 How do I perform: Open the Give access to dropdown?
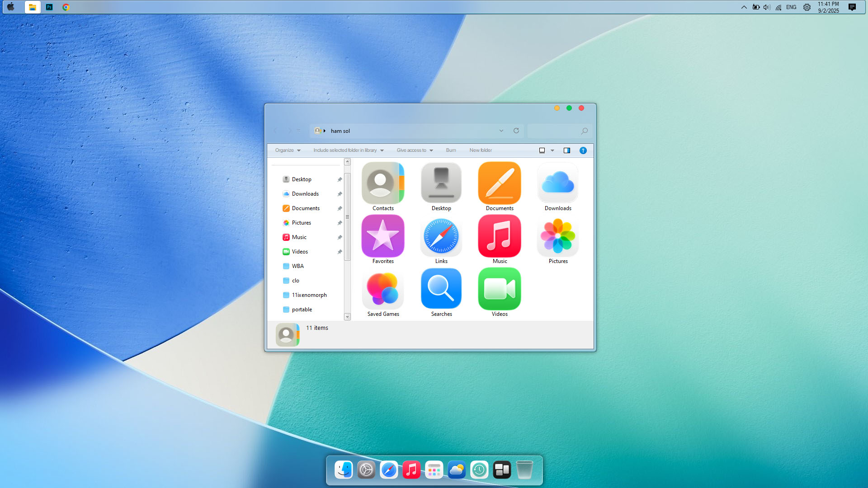tap(414, 150)
